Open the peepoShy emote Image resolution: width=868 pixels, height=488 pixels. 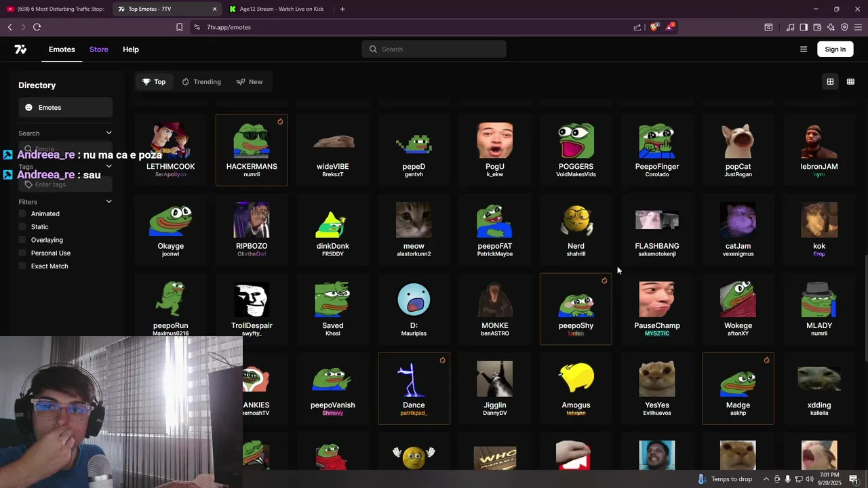coord(576,309)
